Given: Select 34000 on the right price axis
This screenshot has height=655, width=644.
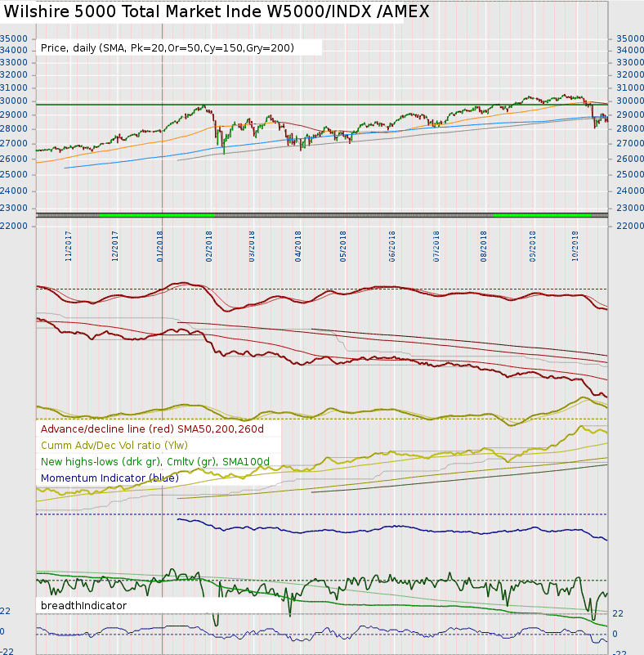Looking at the screenshot, I should [630, 50].
